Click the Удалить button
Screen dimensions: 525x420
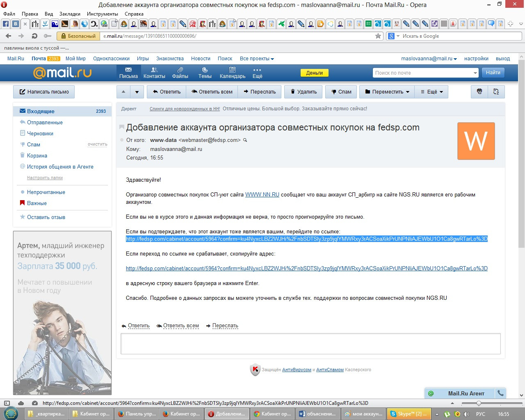pyautogui.click(x=304, y=91)
